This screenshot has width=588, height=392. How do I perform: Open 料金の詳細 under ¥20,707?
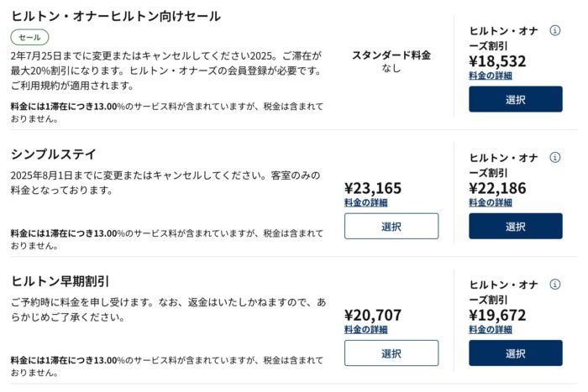366,330
